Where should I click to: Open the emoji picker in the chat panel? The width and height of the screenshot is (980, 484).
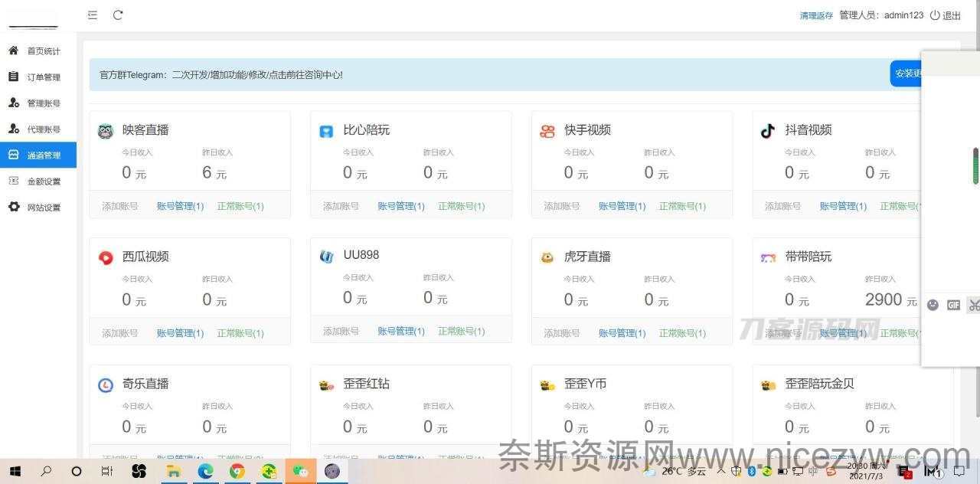[933, 305]
